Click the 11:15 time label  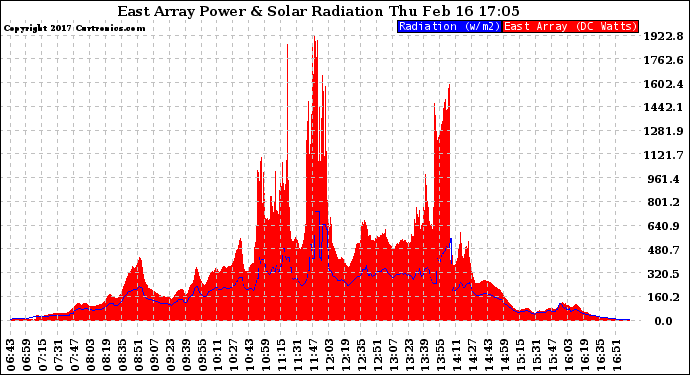[x=282, y=355]
